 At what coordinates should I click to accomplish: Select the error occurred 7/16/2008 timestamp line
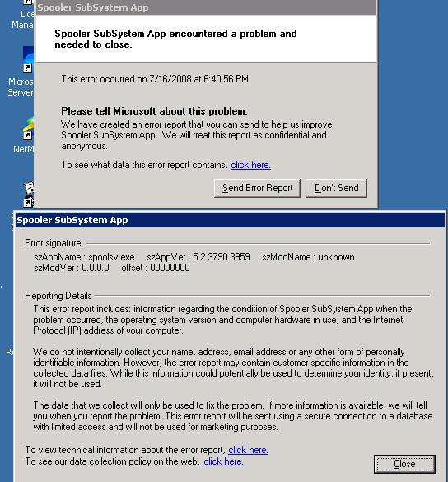tap(156, 79)
